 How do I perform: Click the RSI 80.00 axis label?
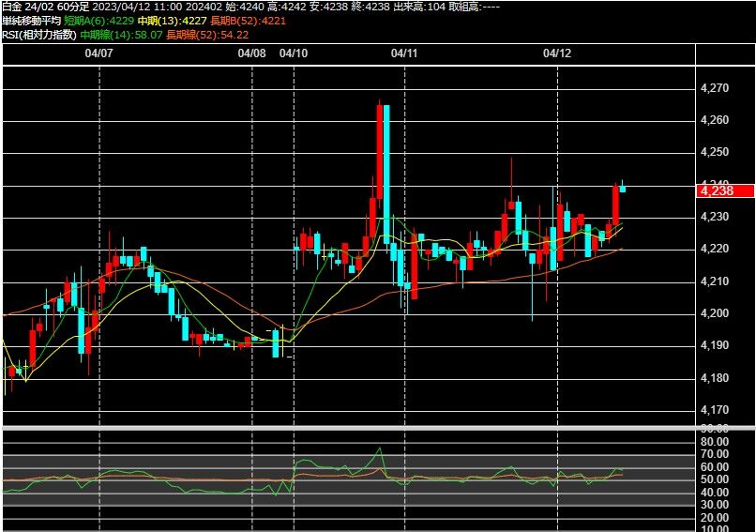[715, 442]
